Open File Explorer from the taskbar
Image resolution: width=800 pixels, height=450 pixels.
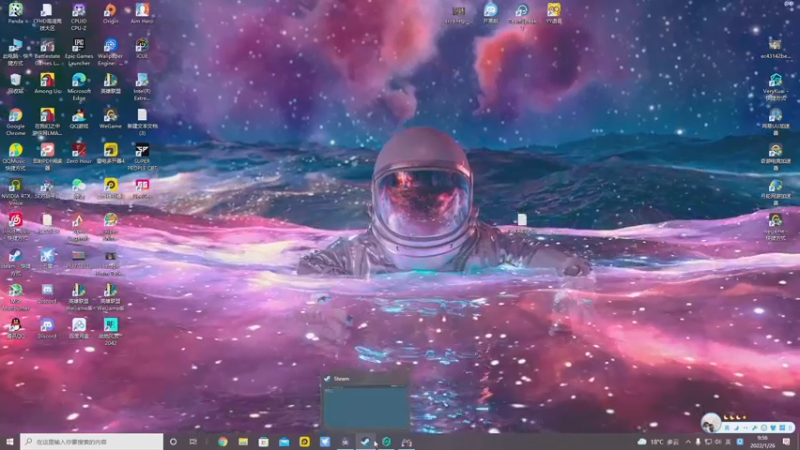(243, 442)
